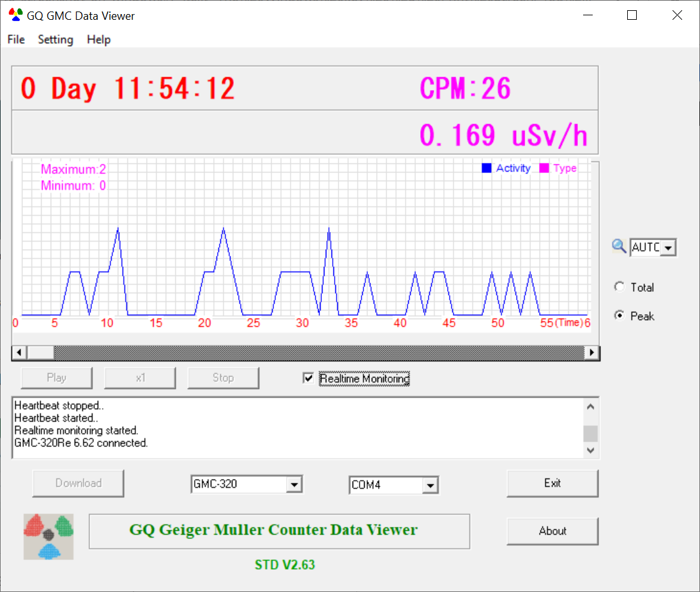Click the GQ GMC app icon in title bar
Screen dimensions: 700x592
[15, 15]
